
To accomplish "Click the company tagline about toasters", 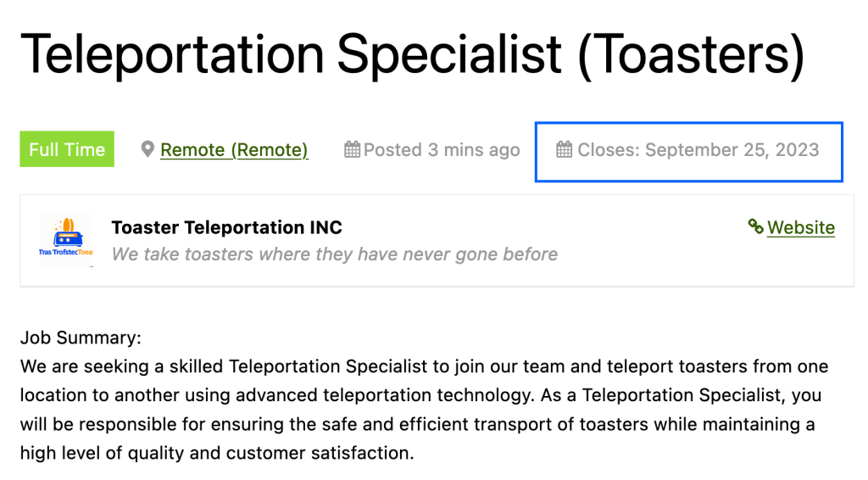I will tap(335, 254).
